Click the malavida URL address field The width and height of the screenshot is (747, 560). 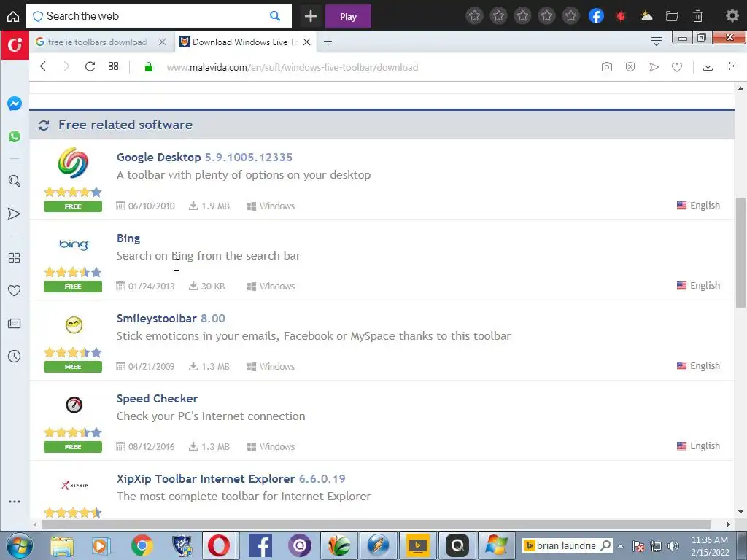pyautogui.click(x=292, y=67)
